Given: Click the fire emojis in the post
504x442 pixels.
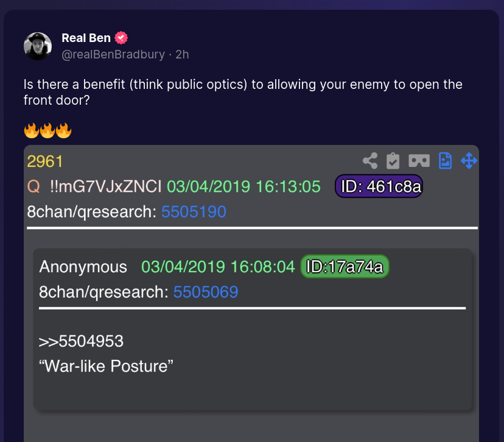Looking at the screenshot, I should click(x=47, y=130).
